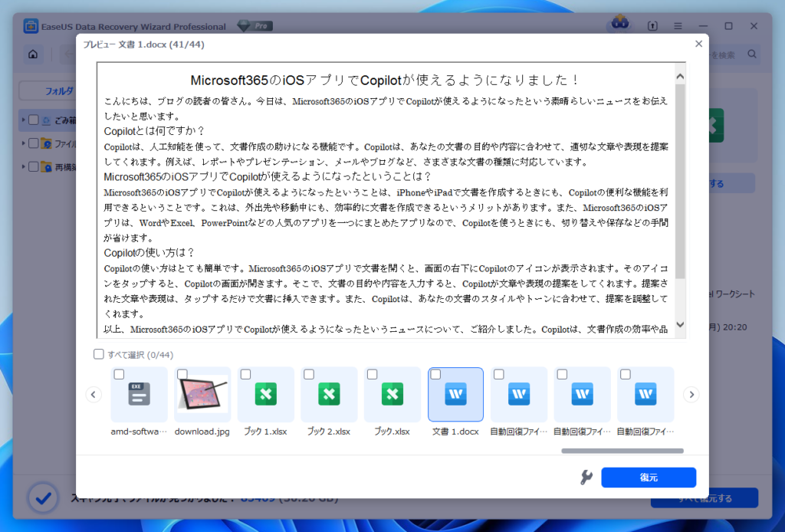Click the file name amd-softwa…
The height and width of the screenshot is (532, 785).
139,432
